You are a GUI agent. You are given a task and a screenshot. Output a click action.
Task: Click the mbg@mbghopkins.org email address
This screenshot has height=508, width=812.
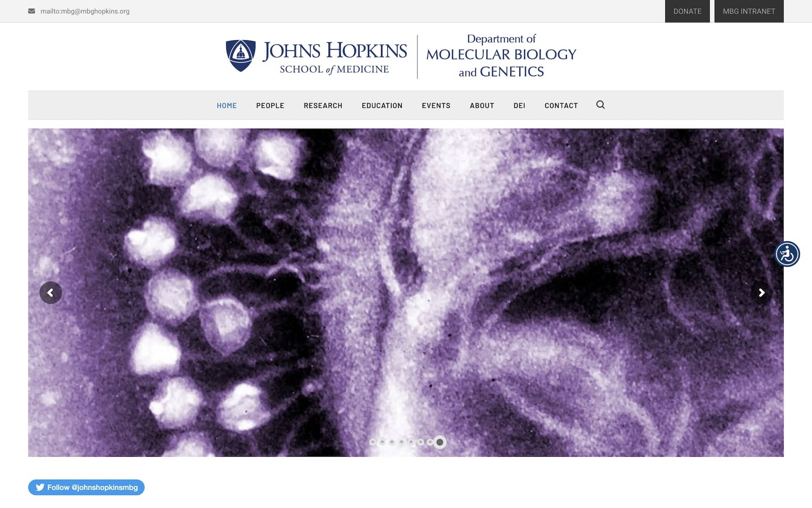pos(85,11)
